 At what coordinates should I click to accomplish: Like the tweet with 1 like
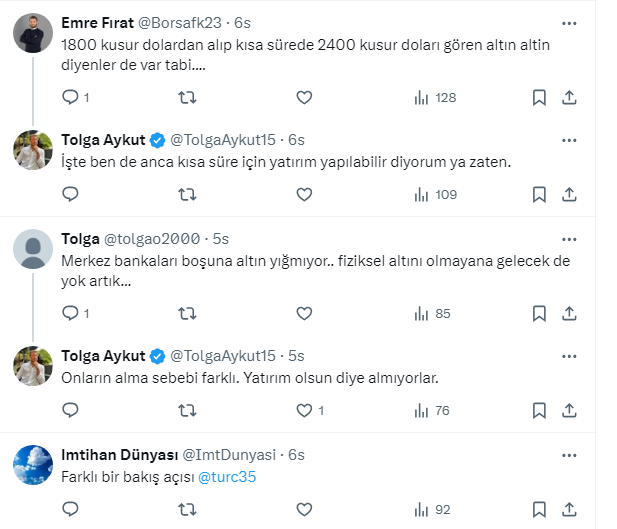click(305, 410)
